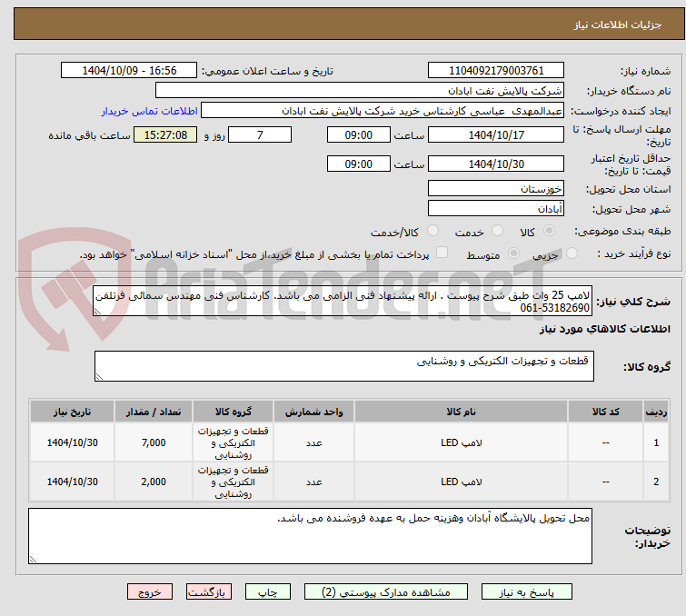Click the اطلاعات کالاهای مورد نیاز heading
Screen dimensions: 686x616
604,329
